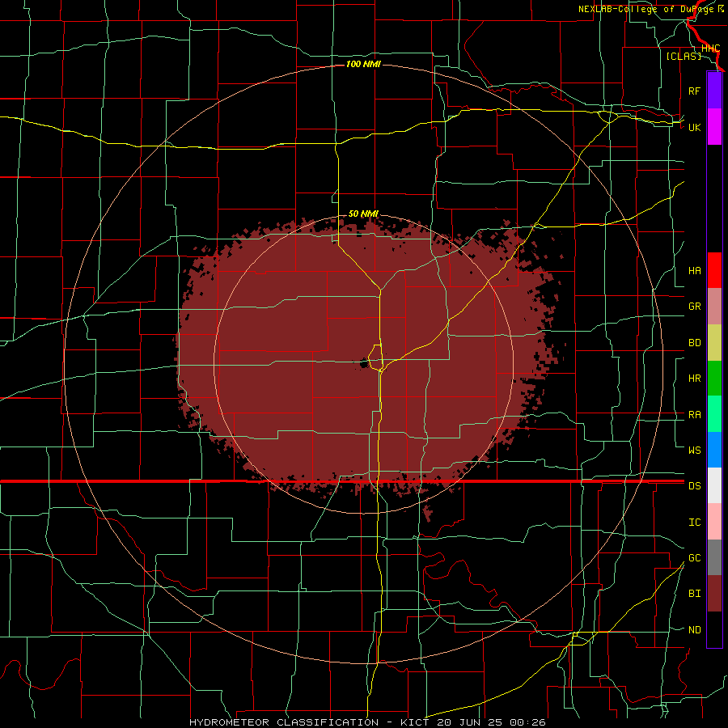Click the BI brown legend swatch
Screen dimensions: 728x728
(x=714, y=594)
